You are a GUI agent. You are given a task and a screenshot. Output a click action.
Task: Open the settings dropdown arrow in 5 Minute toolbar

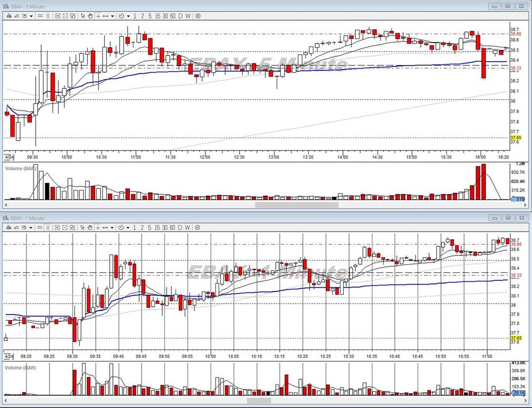pyautogui.click(x=31, y=16)
